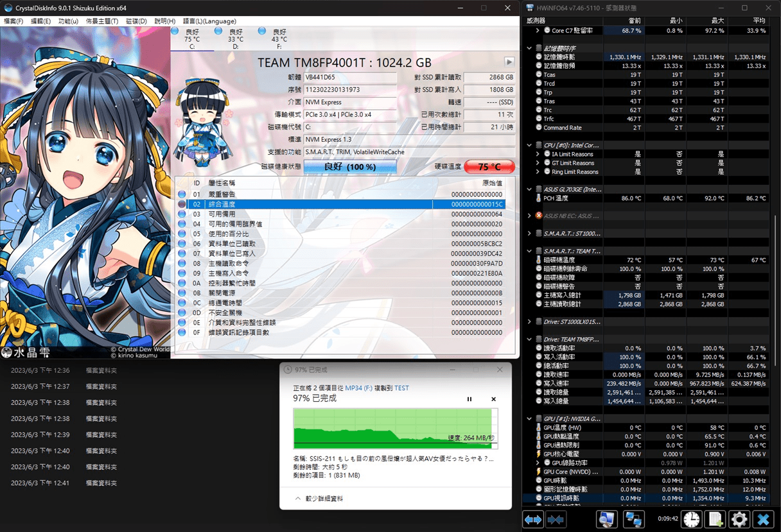Open the 編輯(E) menu in CrystalDiskInfo
The height and width of the screenshot is (532, 781).
(40, 21)
